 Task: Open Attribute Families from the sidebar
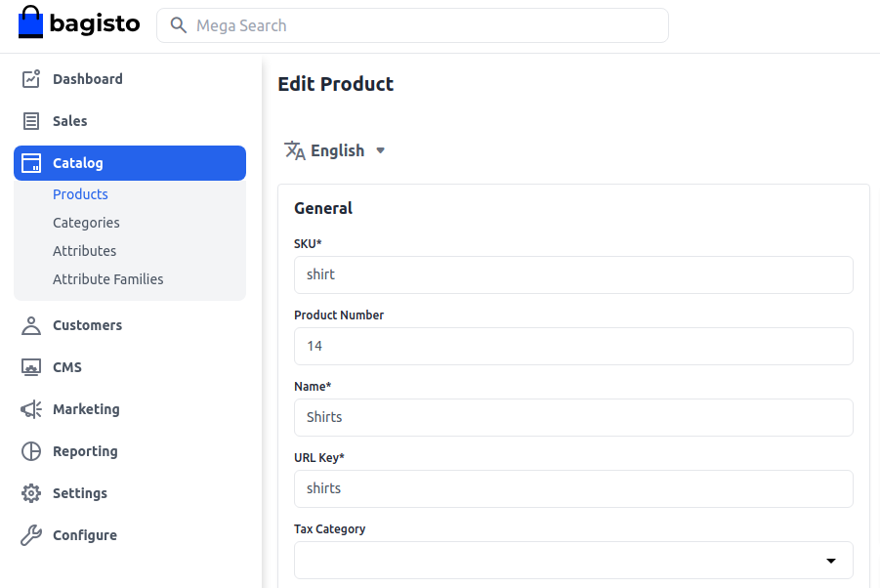(x=107, y=278)
